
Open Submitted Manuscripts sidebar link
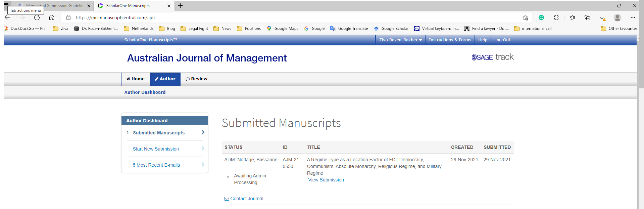159,133
